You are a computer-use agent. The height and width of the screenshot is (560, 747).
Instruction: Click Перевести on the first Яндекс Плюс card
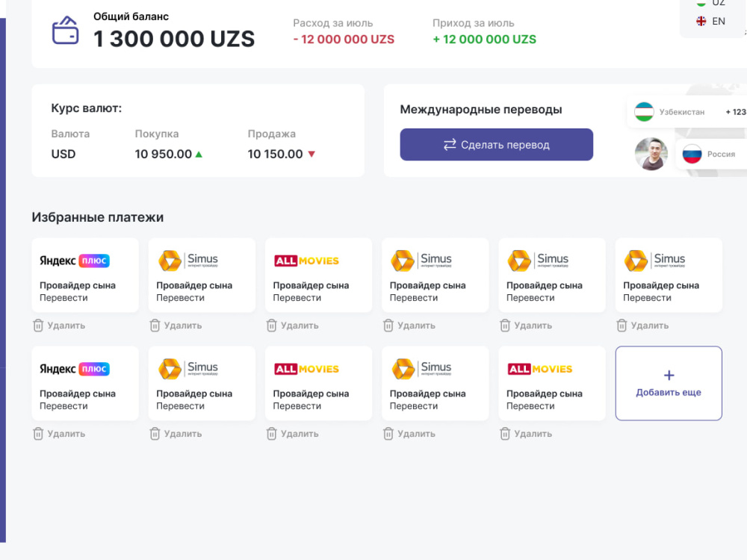[63, 298]
